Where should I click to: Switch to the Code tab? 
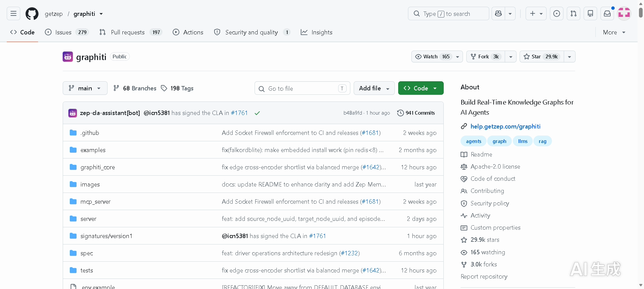coord(22,32)
